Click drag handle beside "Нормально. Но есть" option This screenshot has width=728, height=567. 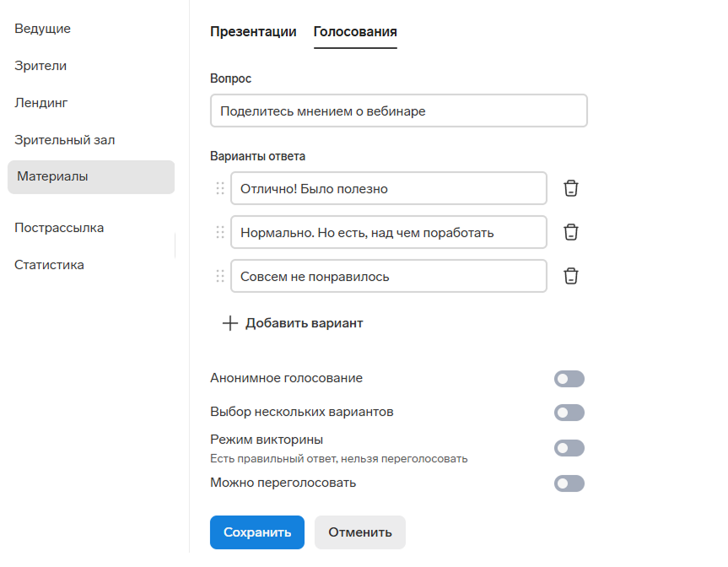[220, 232]
